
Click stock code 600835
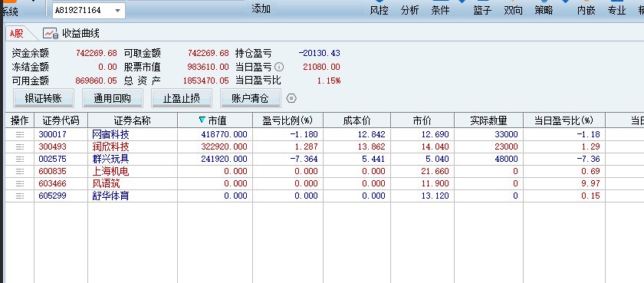[x=53, y=171]
